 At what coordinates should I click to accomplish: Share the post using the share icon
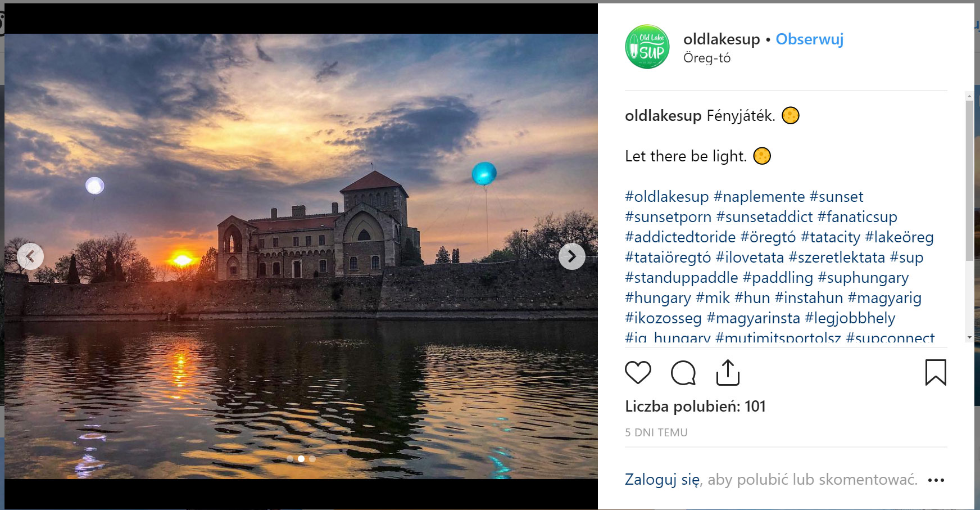(x=728, y=372)
